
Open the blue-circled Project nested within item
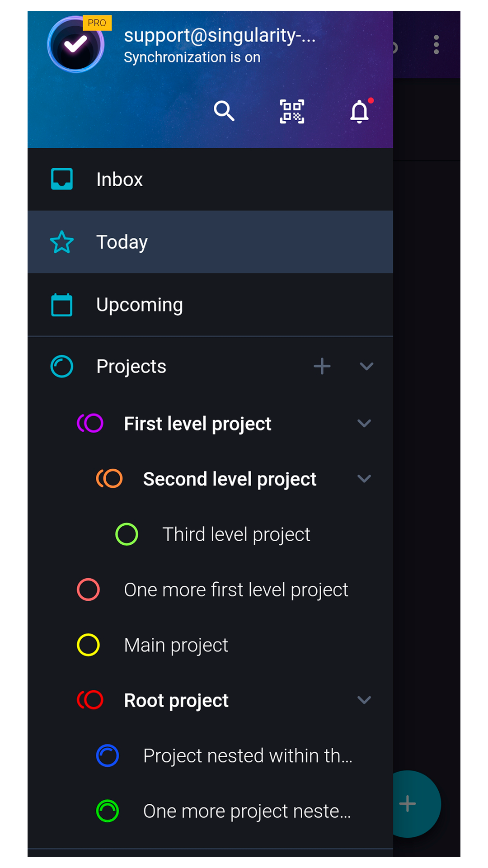(247, 756)
